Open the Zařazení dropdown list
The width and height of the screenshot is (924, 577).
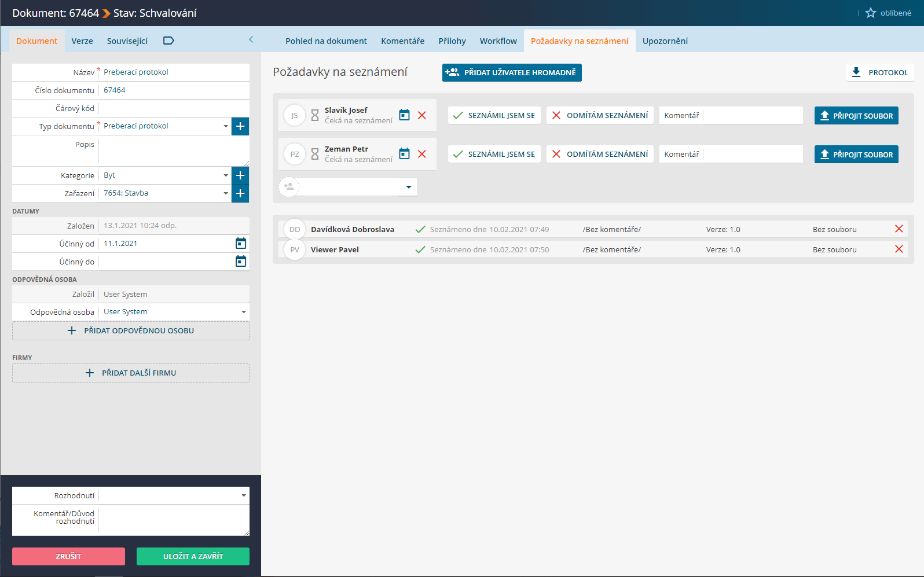point(225,193)
